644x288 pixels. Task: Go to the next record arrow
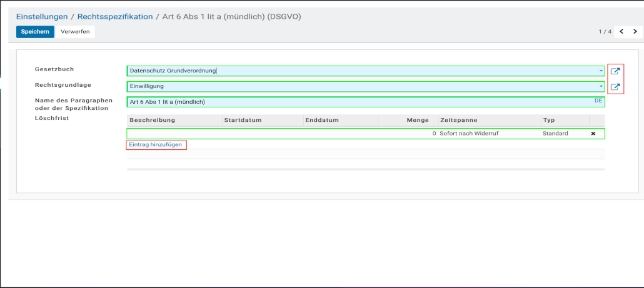click(635, 31)
